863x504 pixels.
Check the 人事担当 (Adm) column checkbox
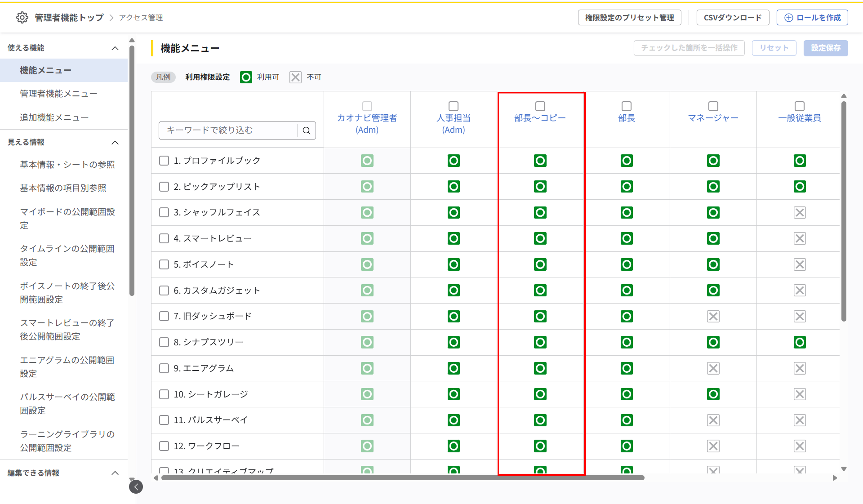[454, 106]
